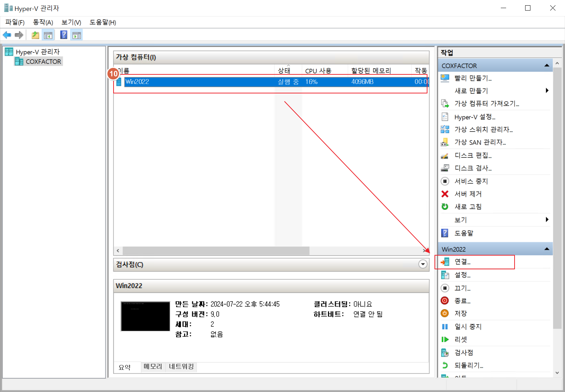
Task: Sort by the 상태 column header
Action: tap(288, 71)
